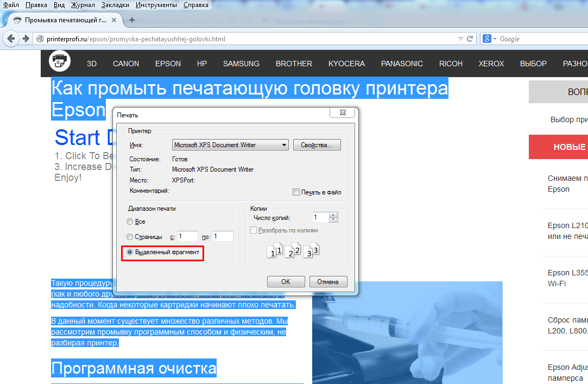This screenshot has width=588, height=384.
Task: Click the Свойства button
Action: coord(317,145)
